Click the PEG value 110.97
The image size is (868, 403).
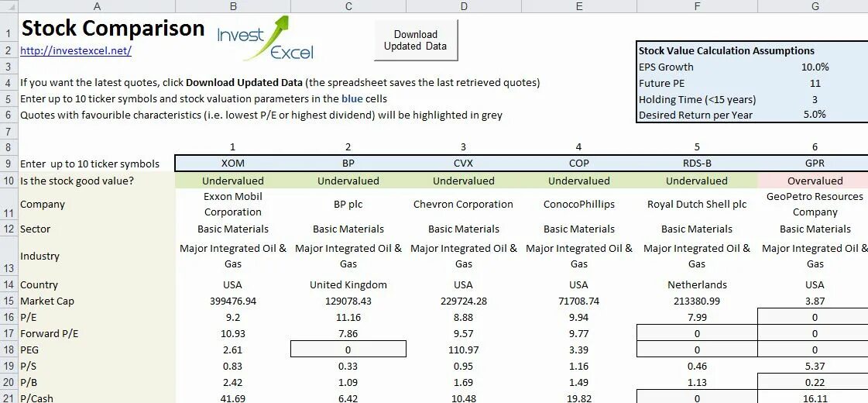tap(464, 350)
